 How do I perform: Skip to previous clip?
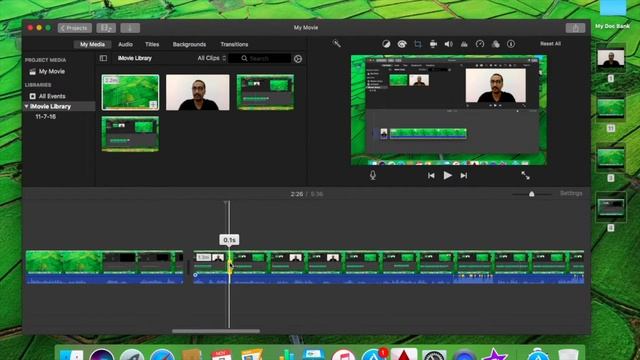[x=431, y=176]
